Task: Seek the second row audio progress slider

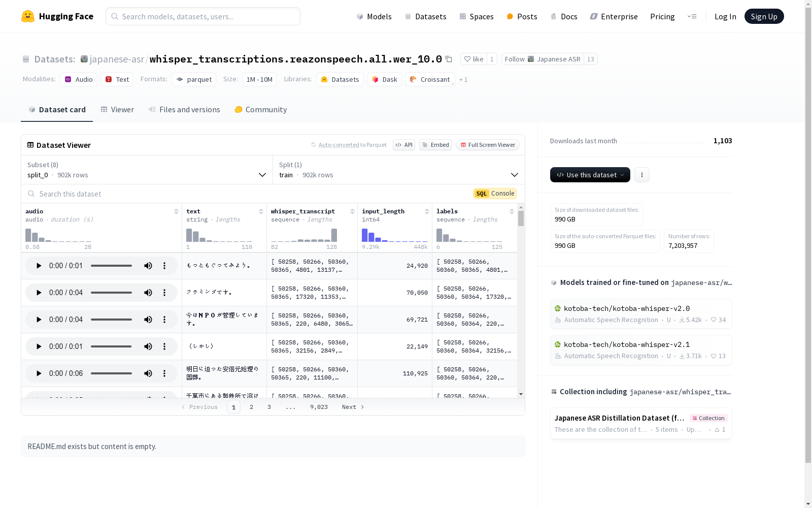Action: click(111, 293)
